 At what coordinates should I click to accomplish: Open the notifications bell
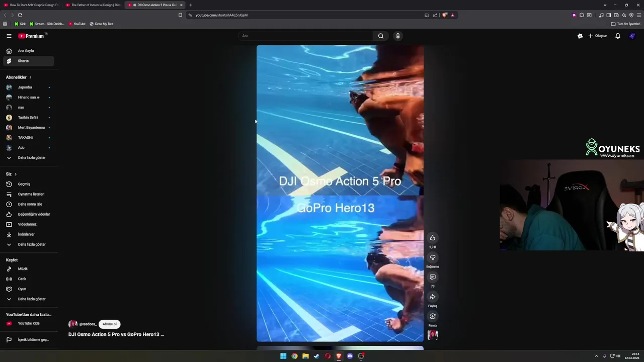point(618,36)
